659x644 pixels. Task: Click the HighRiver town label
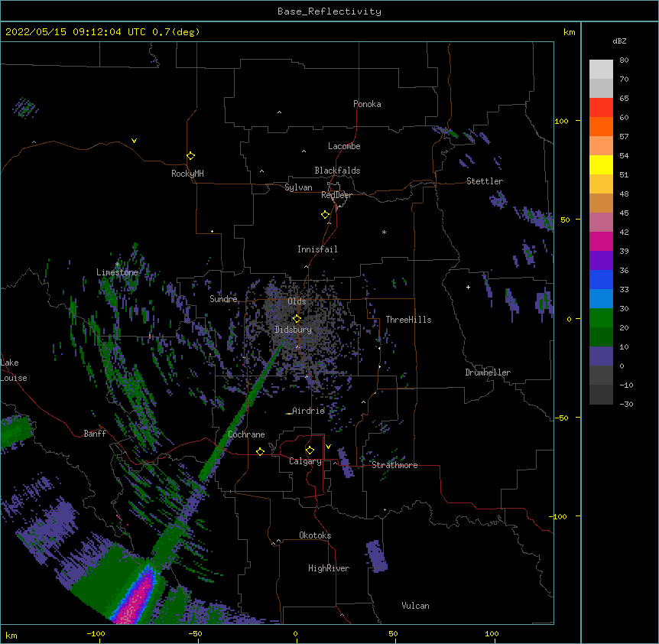tap(329, 568)
